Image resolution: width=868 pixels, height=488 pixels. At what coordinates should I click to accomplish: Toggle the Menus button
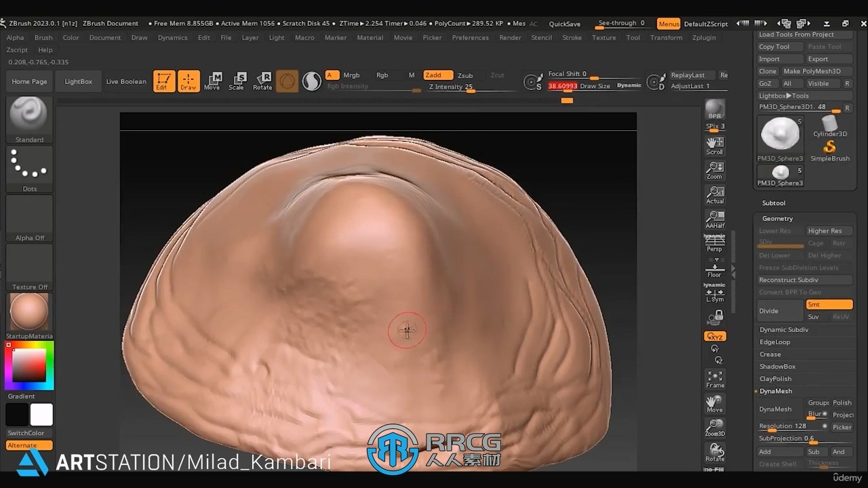click(668, 24)
